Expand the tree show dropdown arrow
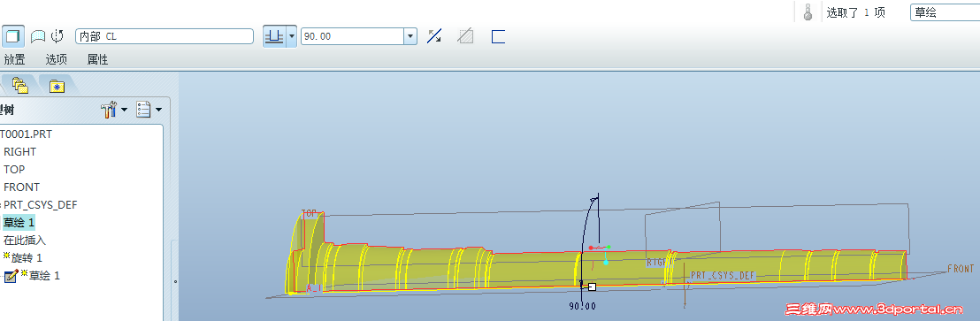The height and width of the screenshot is (321, 980). click(158, 111)
